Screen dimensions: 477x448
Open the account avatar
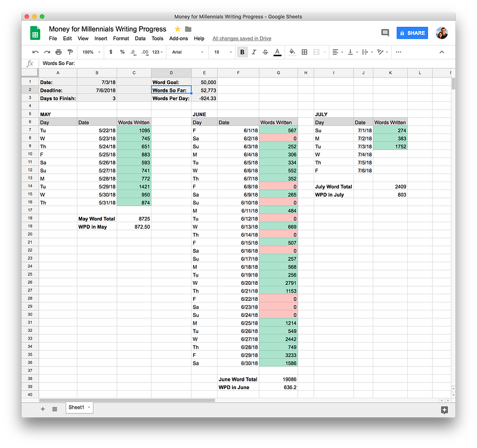[442, 33]
